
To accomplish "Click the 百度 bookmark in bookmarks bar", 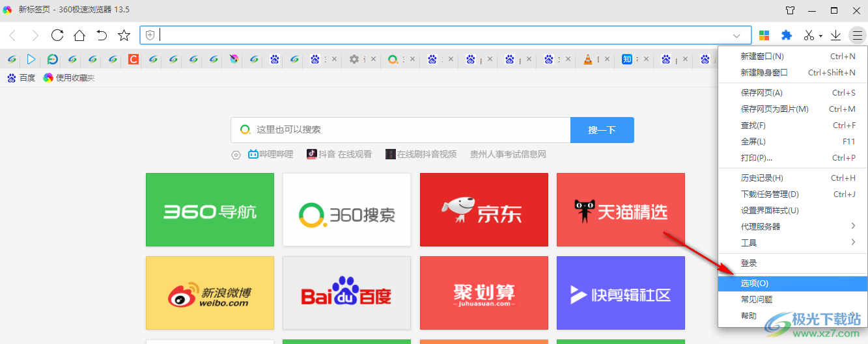I will (21, 78).
